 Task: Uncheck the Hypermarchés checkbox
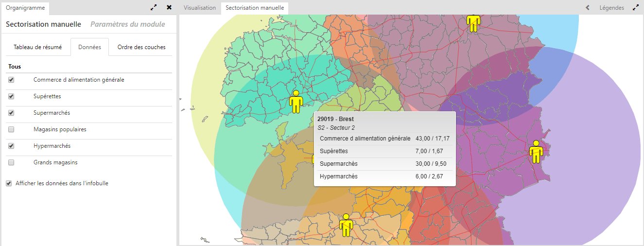[11, 146]
